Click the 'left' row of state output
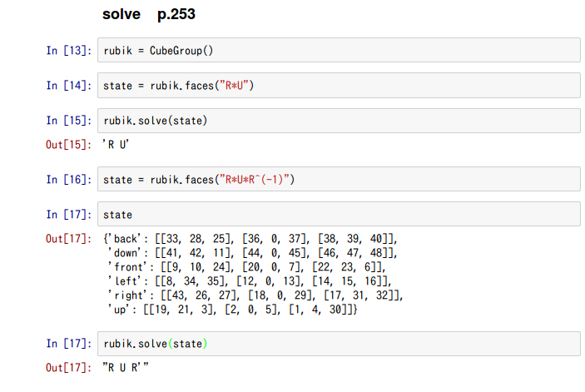The width and height of the screenshot is (585, 392). point(249,281)
